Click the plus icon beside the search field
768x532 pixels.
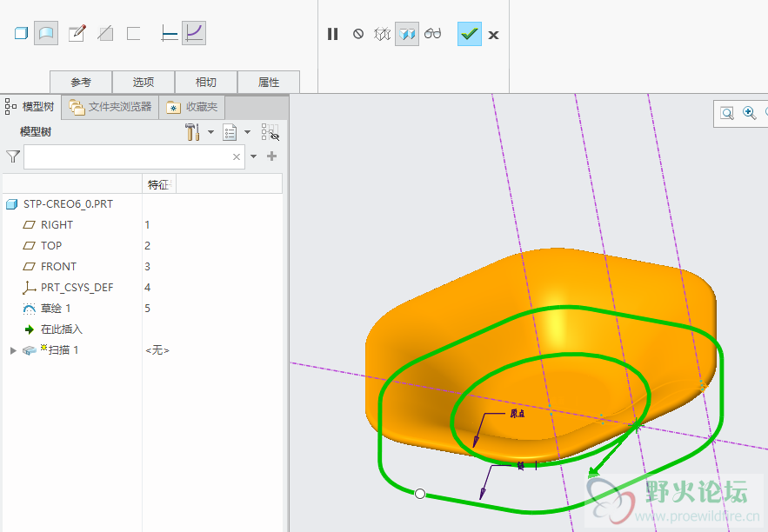tap(272, 156)
